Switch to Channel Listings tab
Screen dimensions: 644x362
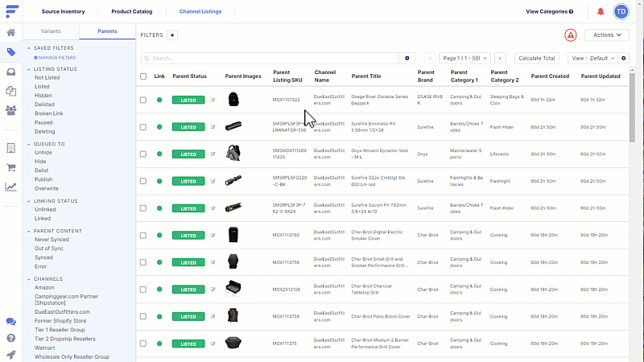click(200, 11)
